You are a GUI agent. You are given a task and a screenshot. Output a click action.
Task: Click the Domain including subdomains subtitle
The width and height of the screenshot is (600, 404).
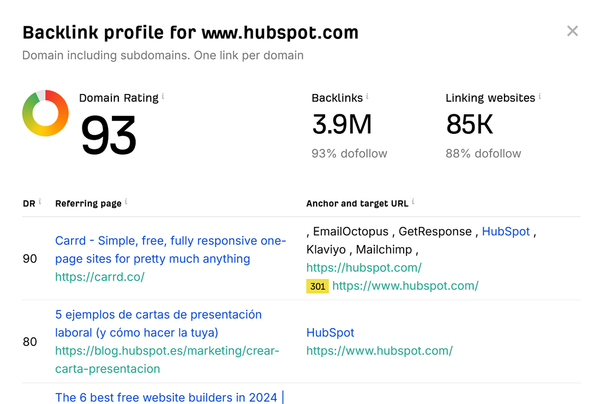tap(163, 55)
